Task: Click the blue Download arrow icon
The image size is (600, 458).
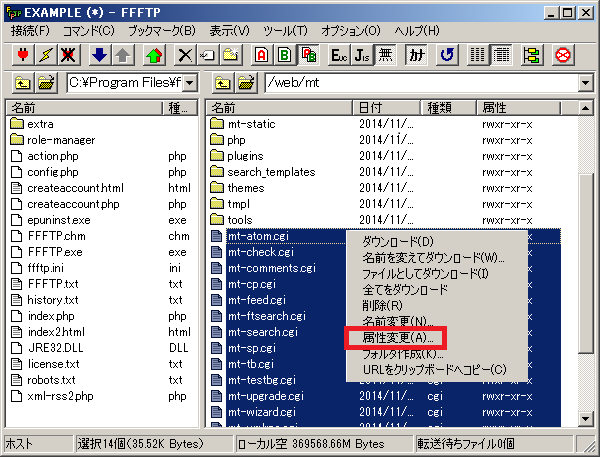Action: click(99, 55)
